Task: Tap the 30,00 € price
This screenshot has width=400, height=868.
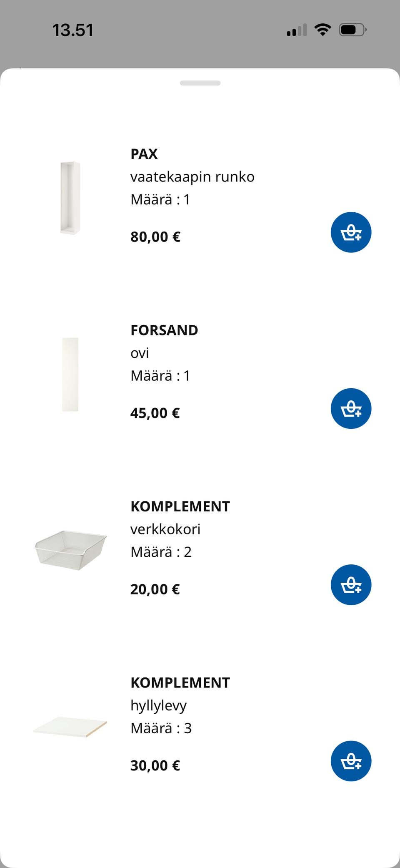Action: [155, 765]
